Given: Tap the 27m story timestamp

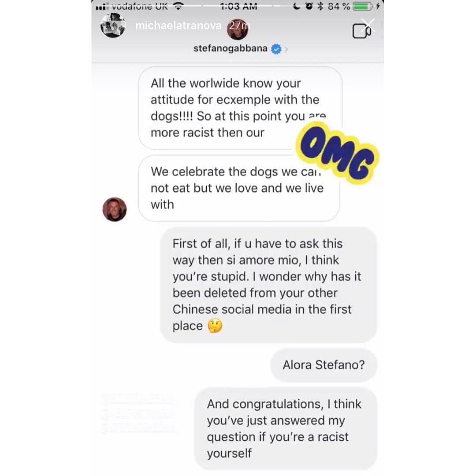Looking at the screenshot, I should click(x=238, y=26).
